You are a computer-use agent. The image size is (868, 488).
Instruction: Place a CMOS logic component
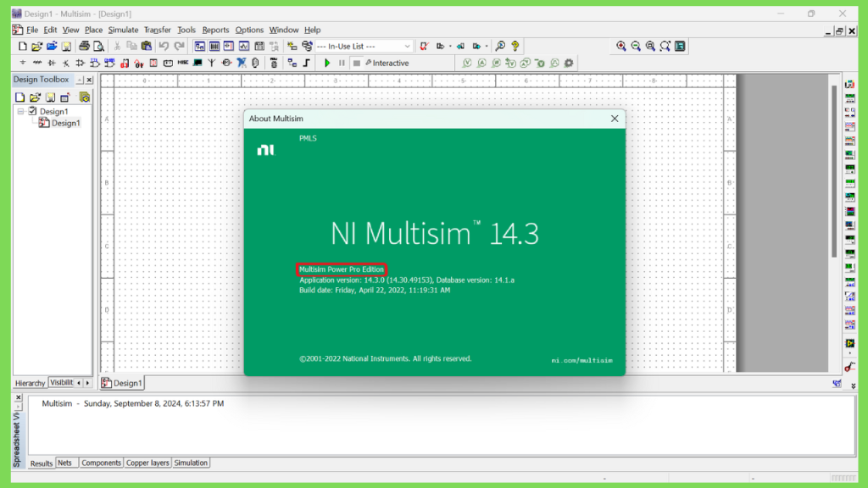[109, 63]
